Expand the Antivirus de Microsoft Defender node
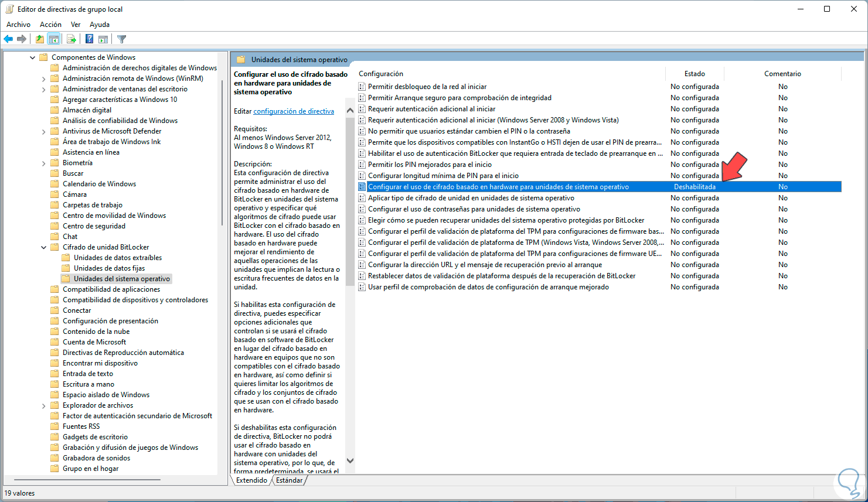 [43, 131]
